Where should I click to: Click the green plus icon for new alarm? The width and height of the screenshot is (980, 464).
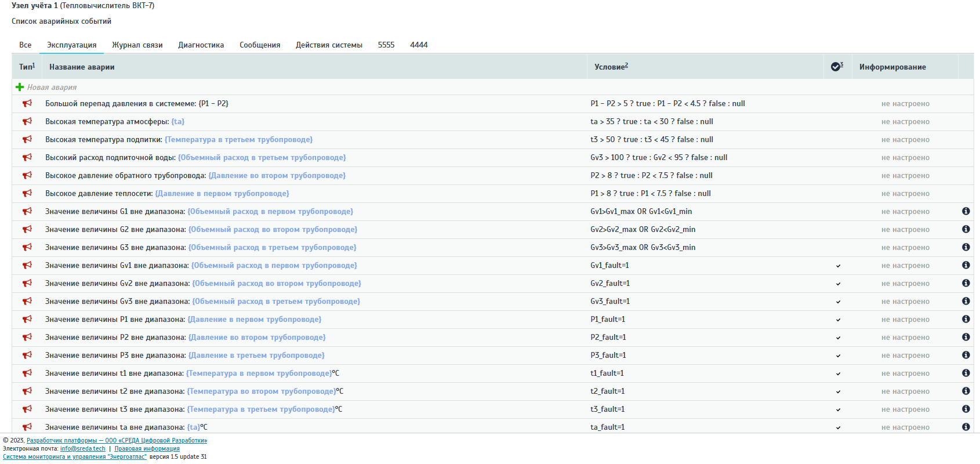20,87
